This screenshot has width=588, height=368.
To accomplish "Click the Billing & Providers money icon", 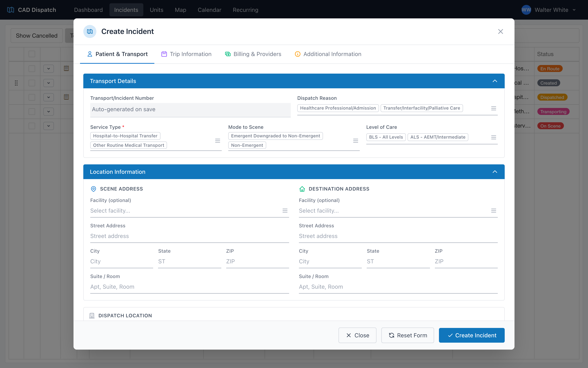I will point(228,54).
